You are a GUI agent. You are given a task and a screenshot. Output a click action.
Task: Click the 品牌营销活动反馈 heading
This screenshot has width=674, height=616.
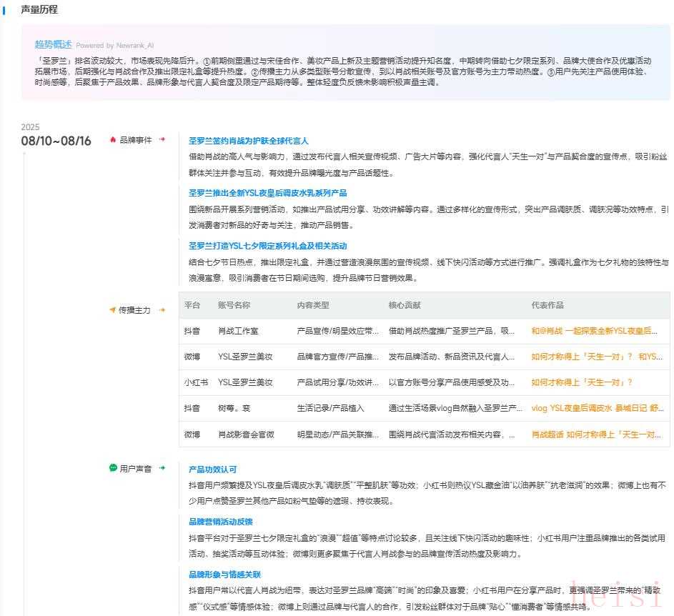221,522
